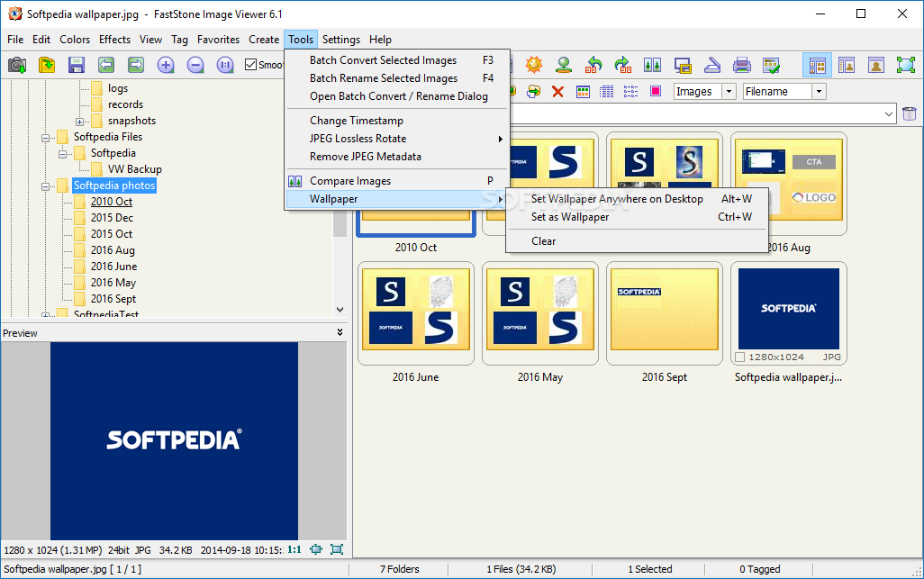The image size is (924, 579).
Task: Switch to details view grid icon
Action: tap(606, 91)
